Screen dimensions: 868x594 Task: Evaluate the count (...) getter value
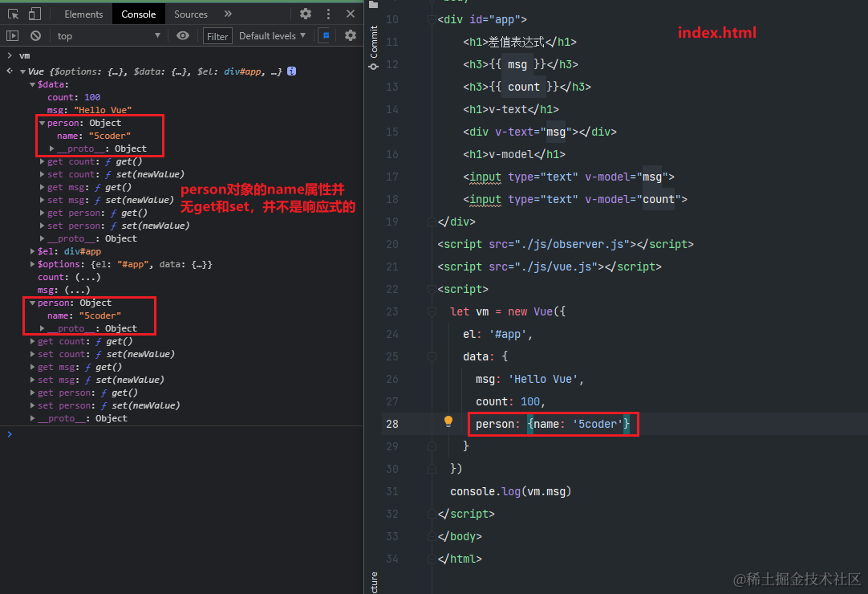88,277
